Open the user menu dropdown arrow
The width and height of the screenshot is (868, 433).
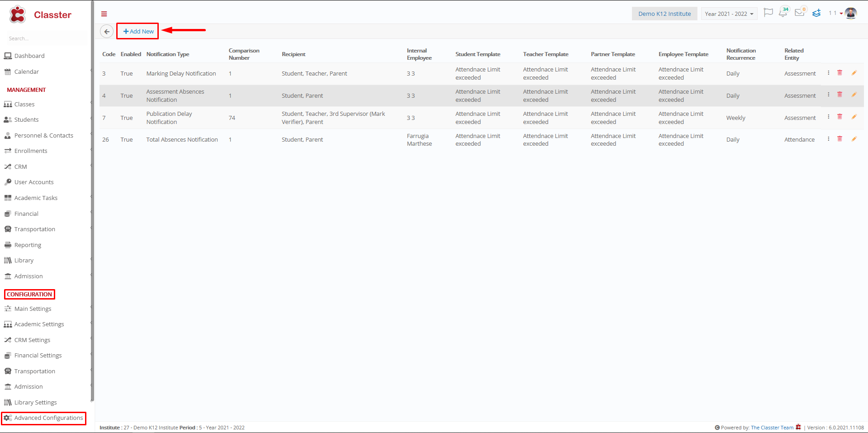(x=841, y=14)
